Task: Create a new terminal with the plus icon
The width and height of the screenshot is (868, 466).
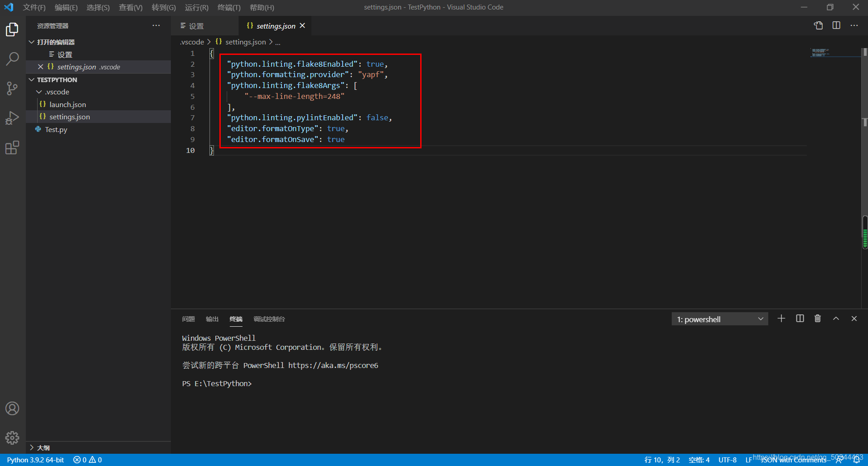Action: [x=781, y=318]
